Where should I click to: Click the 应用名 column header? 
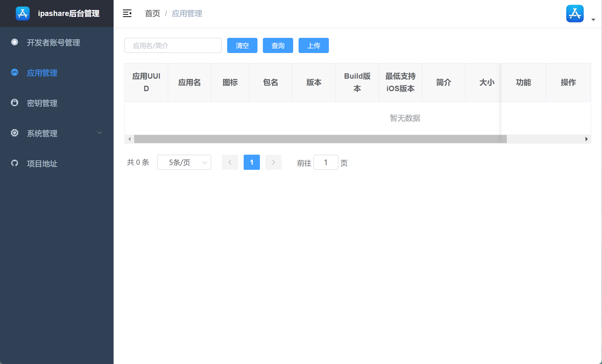click(190, 82)
